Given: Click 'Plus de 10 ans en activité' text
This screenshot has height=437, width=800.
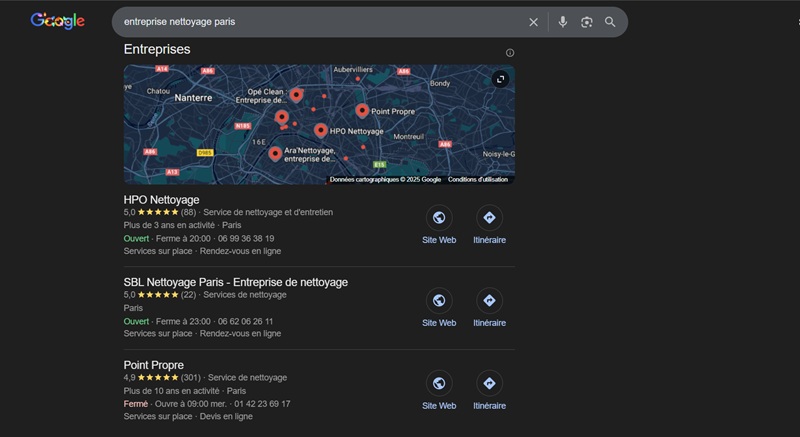Looking at the screenshot, I should coord(171,391).
